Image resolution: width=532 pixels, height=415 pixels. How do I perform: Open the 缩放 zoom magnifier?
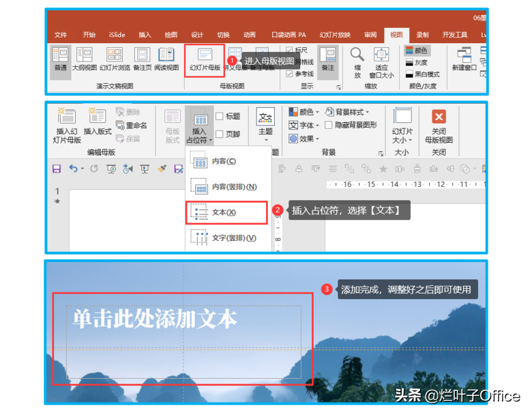[x=357, y=63]
